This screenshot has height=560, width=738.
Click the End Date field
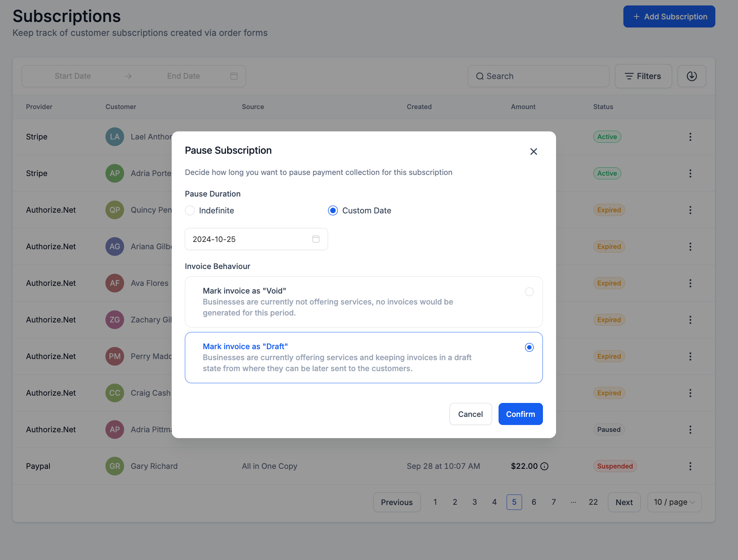(183, 76)
